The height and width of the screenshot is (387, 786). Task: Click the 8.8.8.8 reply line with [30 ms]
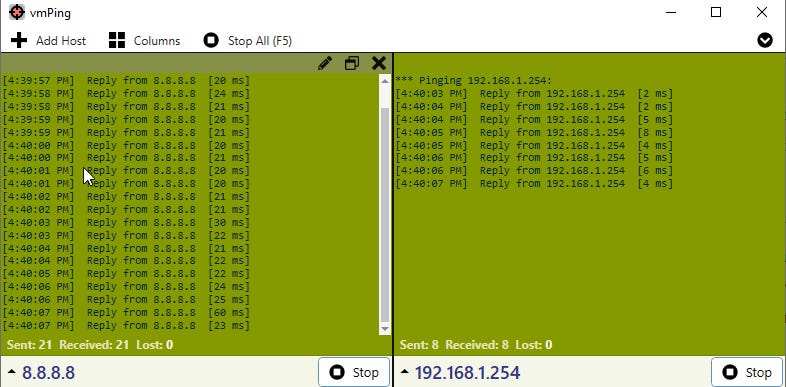[x=126, y=222]
